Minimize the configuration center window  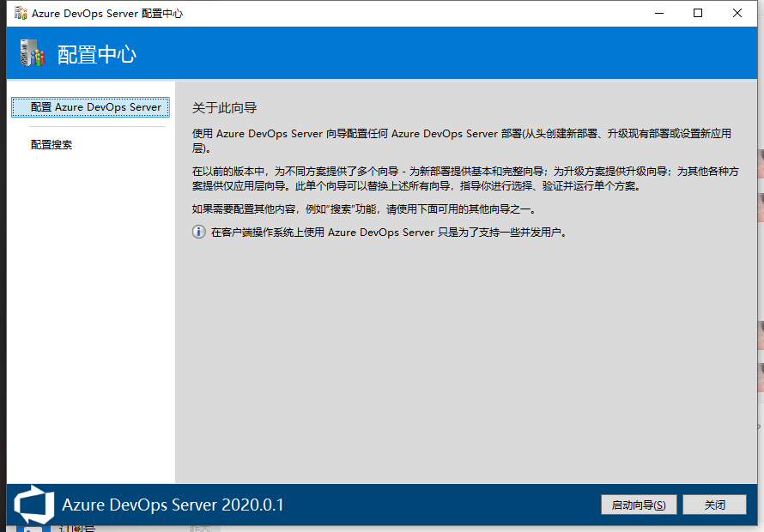point(658,13)
